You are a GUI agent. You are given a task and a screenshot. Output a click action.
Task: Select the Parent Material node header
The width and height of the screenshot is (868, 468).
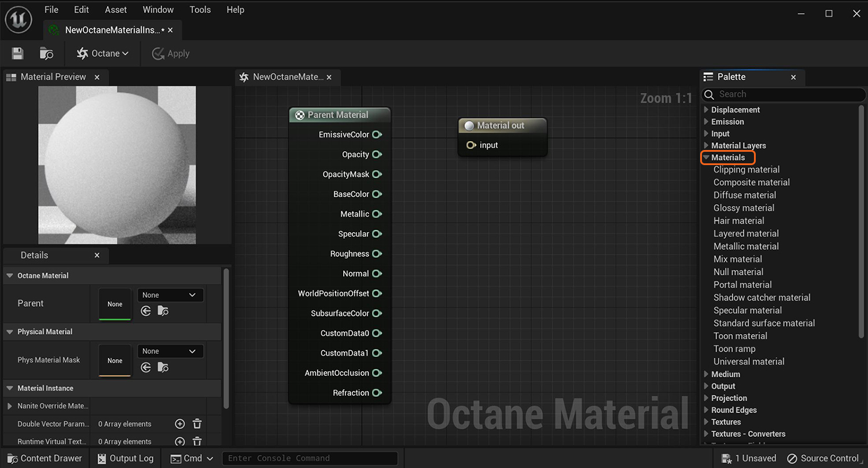click(340, 115)
